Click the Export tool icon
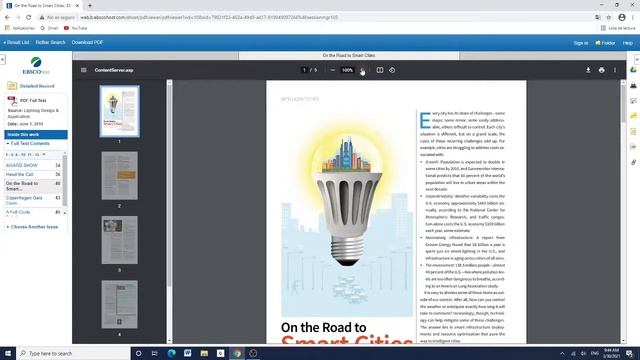This screenshot has width=640, height=360. point(633,147)
